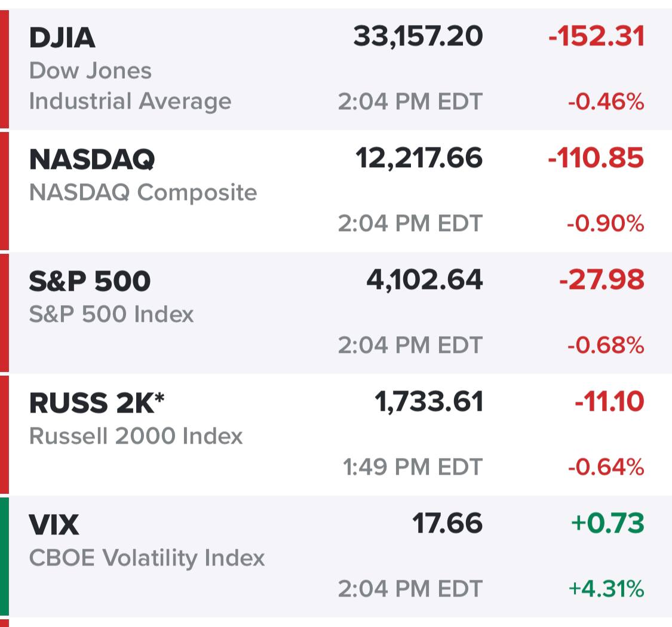672x627 pixels.
Task: Select the -11.10 Russell change value
Action: coord(609,401)
